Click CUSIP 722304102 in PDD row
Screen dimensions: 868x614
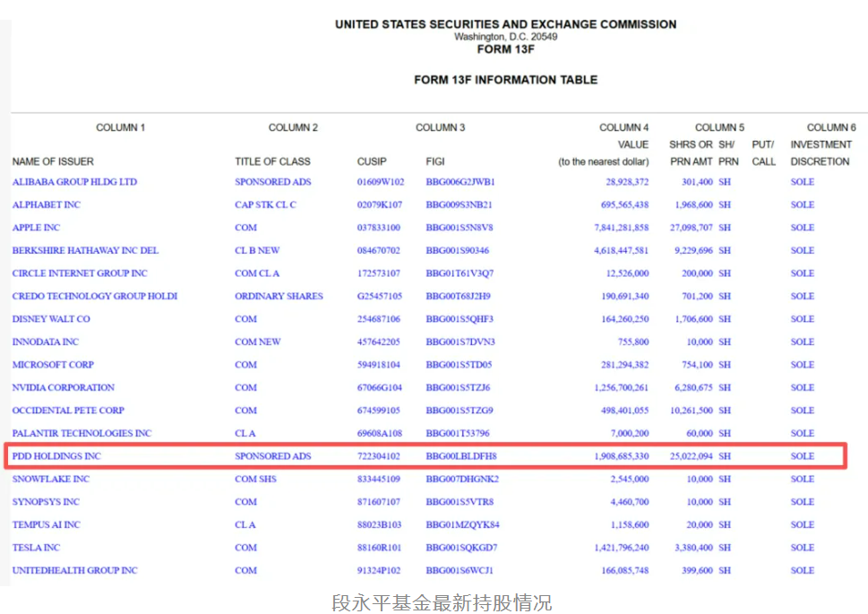(x=379, y=456)
